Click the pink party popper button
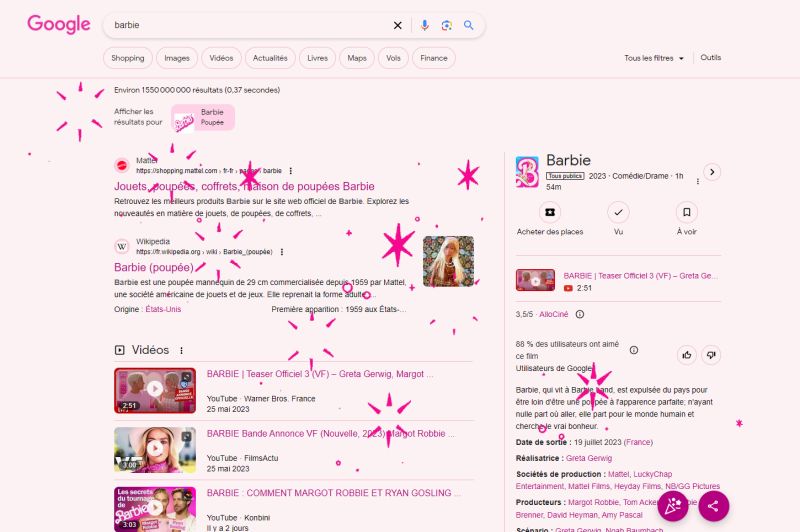Image resolution: width=800 pixels, height=532 pixels. [673, 506]
